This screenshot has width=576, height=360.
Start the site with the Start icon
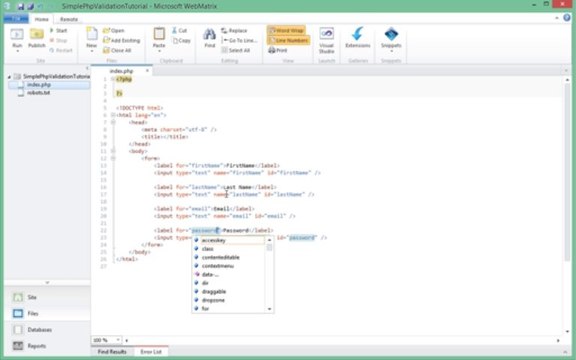[x=52, y=30]
